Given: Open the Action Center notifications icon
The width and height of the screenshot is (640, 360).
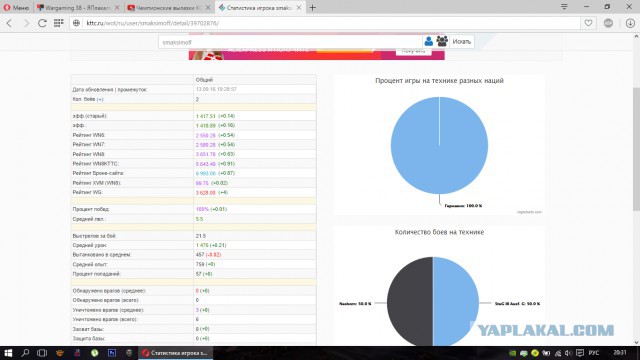Looking at the screenshot, I should [580, 353].
